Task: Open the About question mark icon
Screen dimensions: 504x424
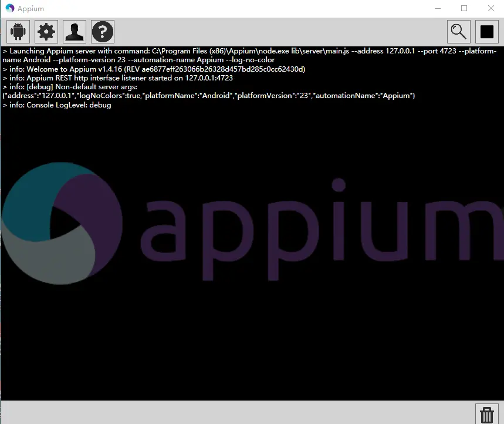Action: click(x=103, y=32)
